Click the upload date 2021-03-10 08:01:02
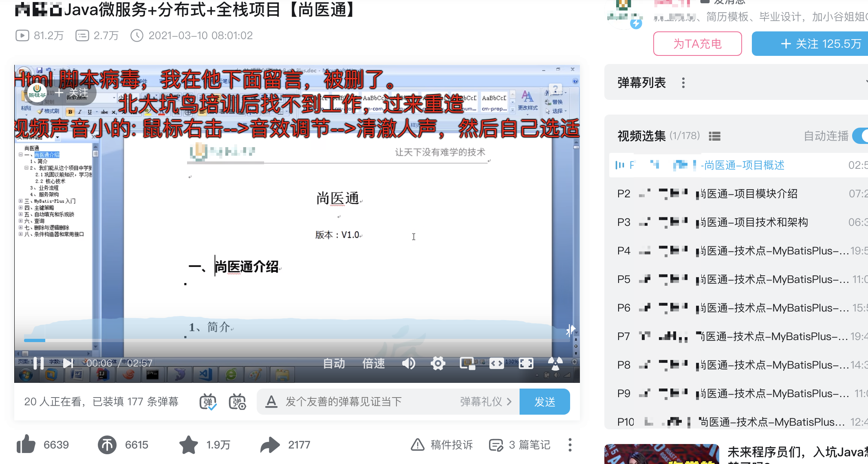This screenshot has width=868, height=464. 192,35
